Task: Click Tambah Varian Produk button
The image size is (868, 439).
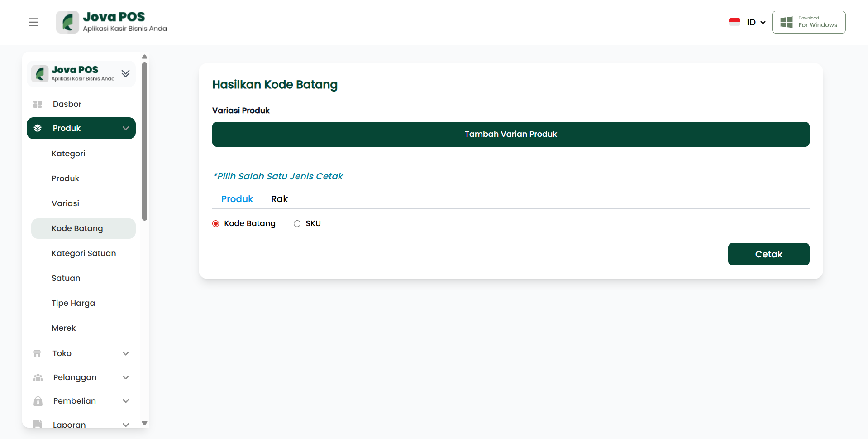Action: [510, 134]
